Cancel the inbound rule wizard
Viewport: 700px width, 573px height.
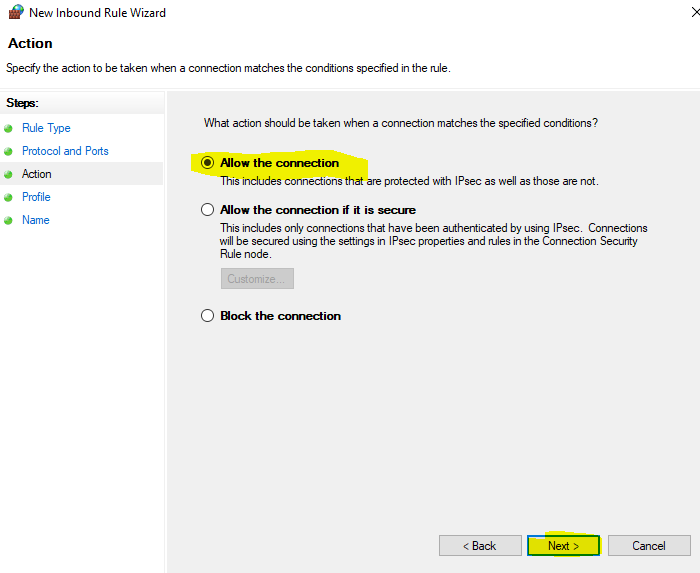[x=649, y=546]
